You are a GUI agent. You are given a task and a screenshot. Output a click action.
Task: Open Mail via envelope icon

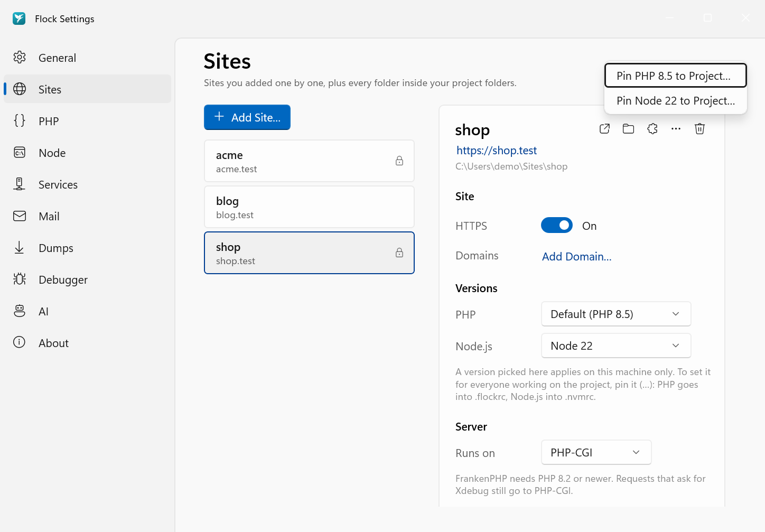pyautogui.click(x=20, y=216)
